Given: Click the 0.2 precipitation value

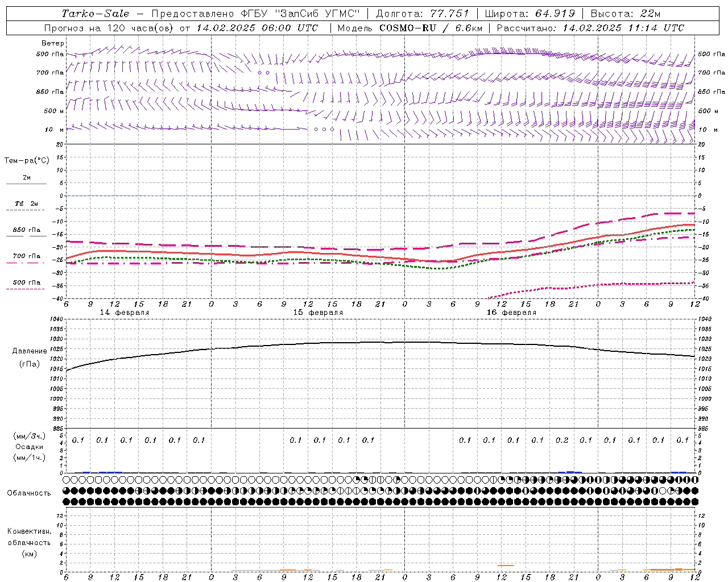Looking at the screenshot, I should pos(562,440).
